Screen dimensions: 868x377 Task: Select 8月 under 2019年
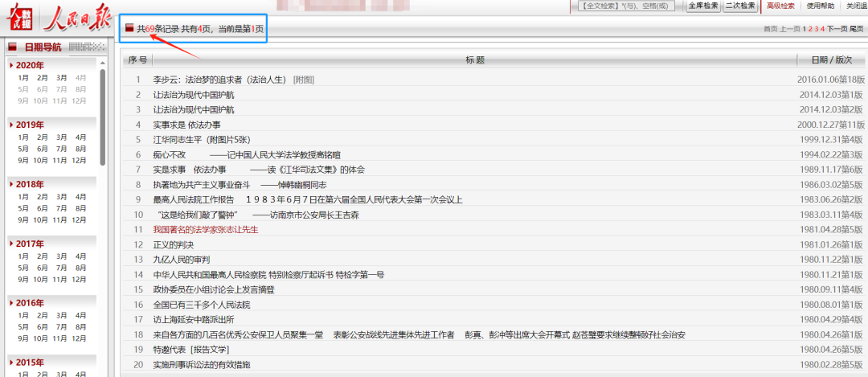(x=81, y=149)
